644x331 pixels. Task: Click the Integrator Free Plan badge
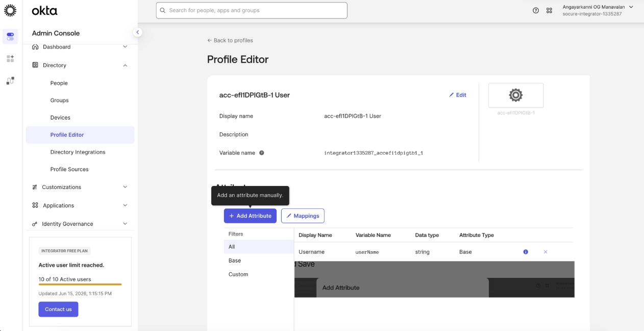[x=65, y=251]
